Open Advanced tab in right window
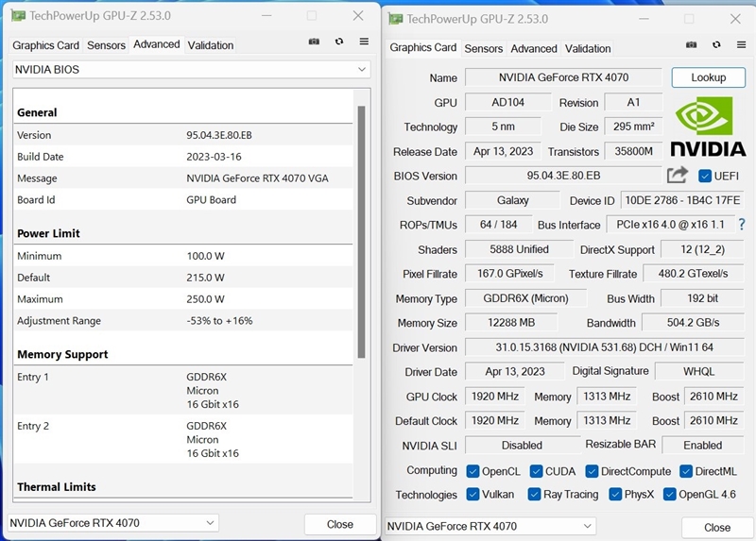This screenshot has height=541, width=756. pos(534,49)
